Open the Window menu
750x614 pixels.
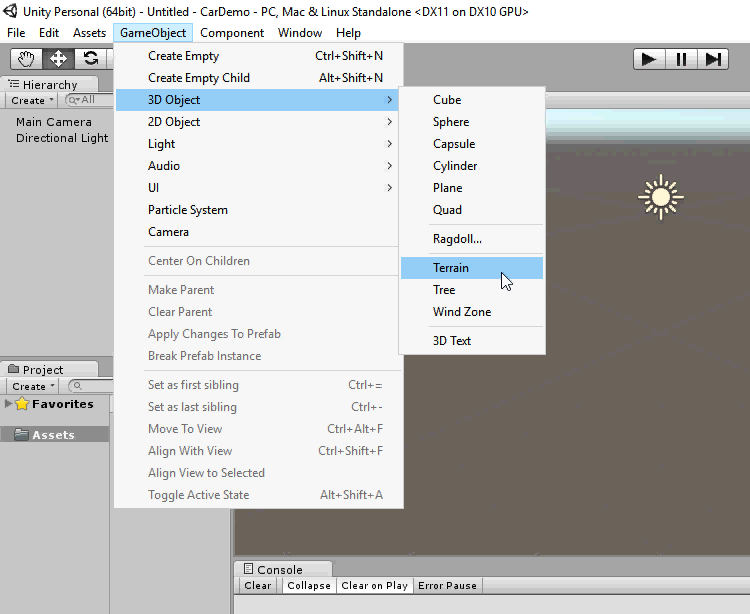tap(300, 33)
